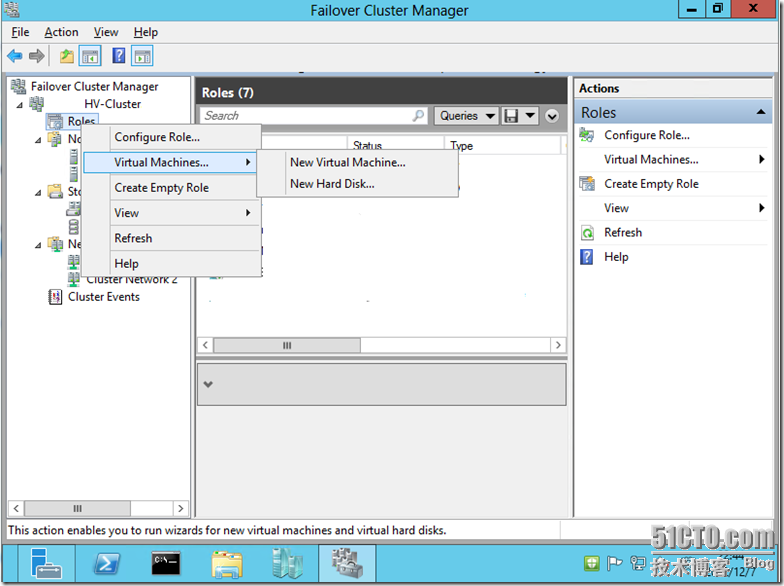The height and width of the screenshot is (586, 784).
Task: Open the View menu in menu bar
Action: tap(106, 32)
